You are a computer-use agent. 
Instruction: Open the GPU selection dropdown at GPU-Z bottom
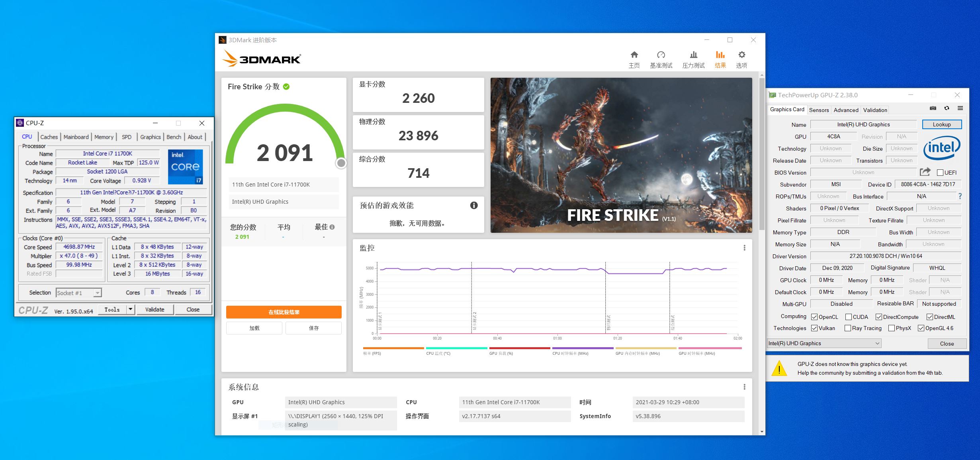pyautogui.click(x=878, y=343)
